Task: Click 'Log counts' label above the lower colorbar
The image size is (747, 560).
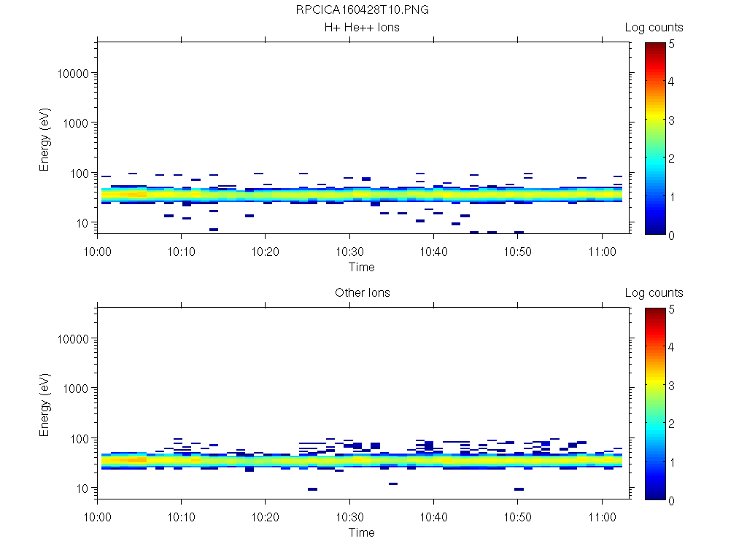Action: [654, 293]
